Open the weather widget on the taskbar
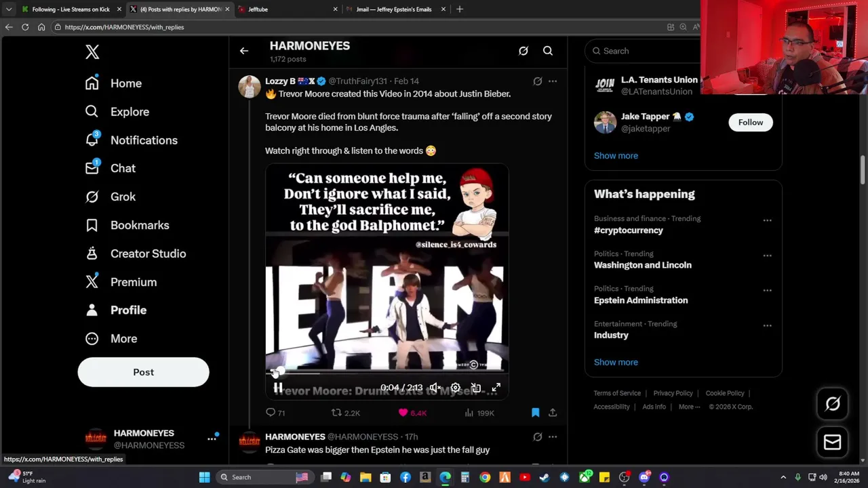The height and width of the screenshot is (488, 868). coord(27,477)
